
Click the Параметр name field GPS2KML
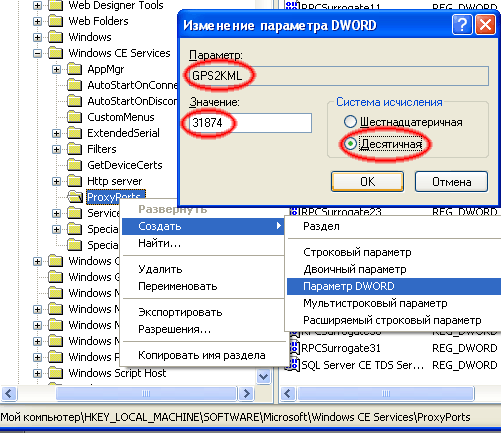click(x=339, y=76)
